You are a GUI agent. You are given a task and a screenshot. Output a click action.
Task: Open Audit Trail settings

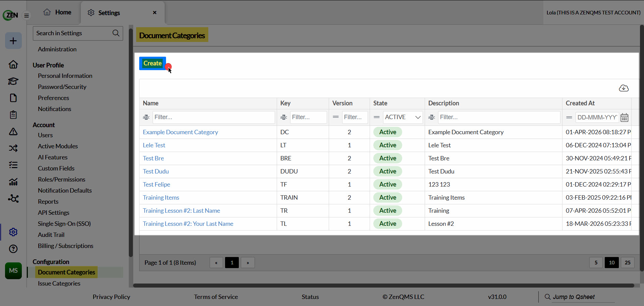51,235
